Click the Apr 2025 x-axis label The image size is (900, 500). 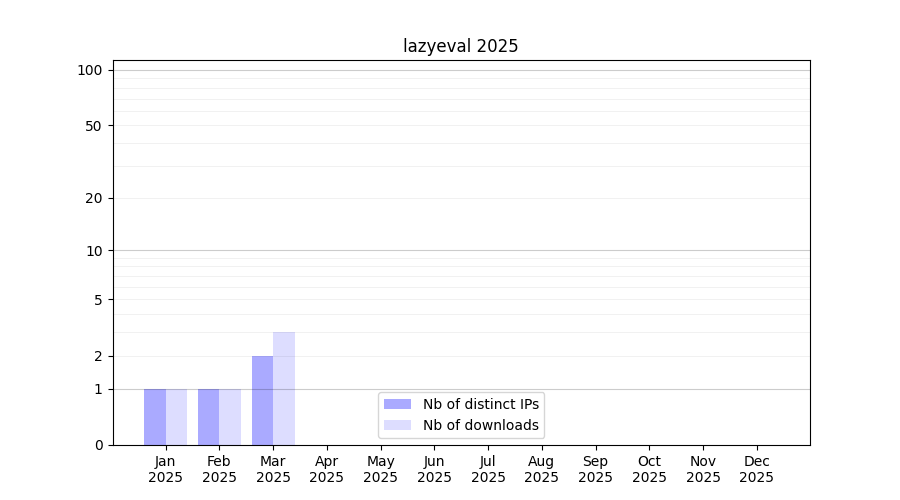point(327,469)
